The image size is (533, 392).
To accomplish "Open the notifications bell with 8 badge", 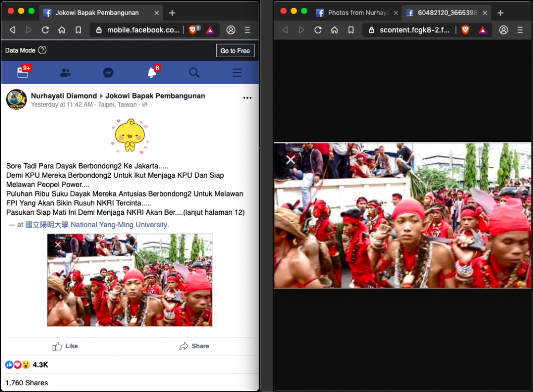I will tap(152, 73).
